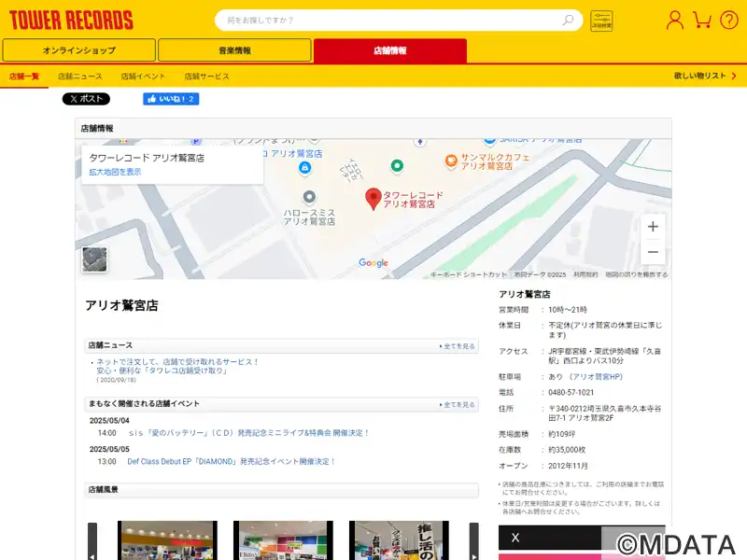747x560 pixels.
Task: Select the 店舗一覧 submenu item
Action: [x=24, y=77]
